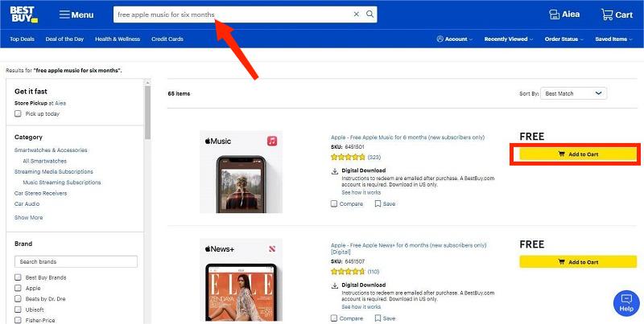
Task: Go to Deal of the Day
Action: click(64, 39)
